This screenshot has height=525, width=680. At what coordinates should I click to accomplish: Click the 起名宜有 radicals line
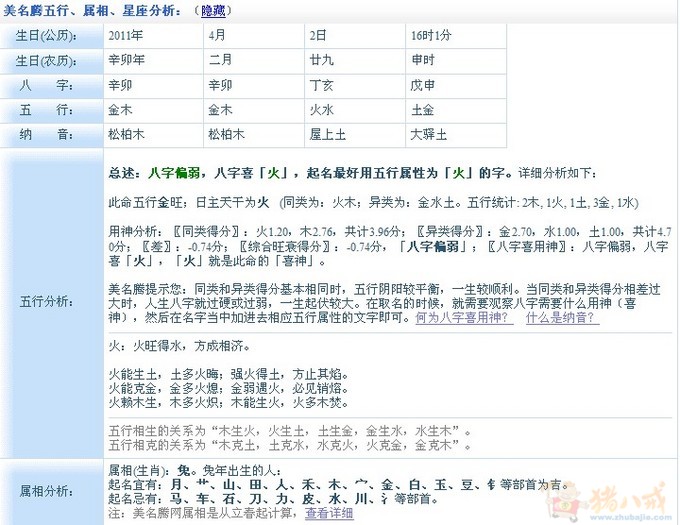coord(338,485)
